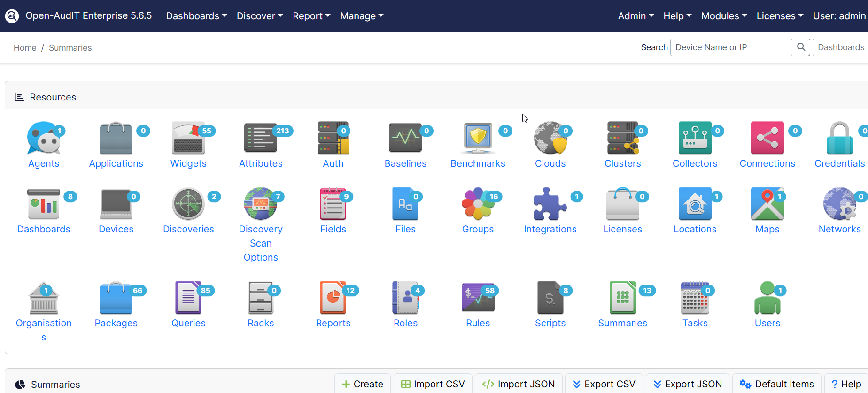Open the Licenses menu in navbar
Viewport: 868px width, 393px height.
click(780, 16)
